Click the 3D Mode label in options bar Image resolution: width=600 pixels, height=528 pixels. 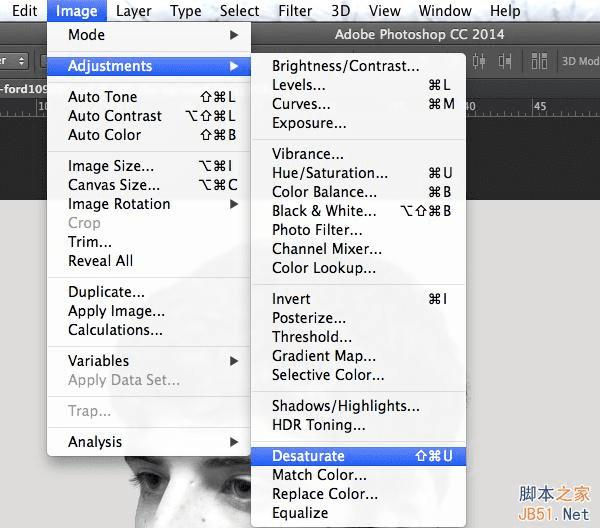point(581,61)
